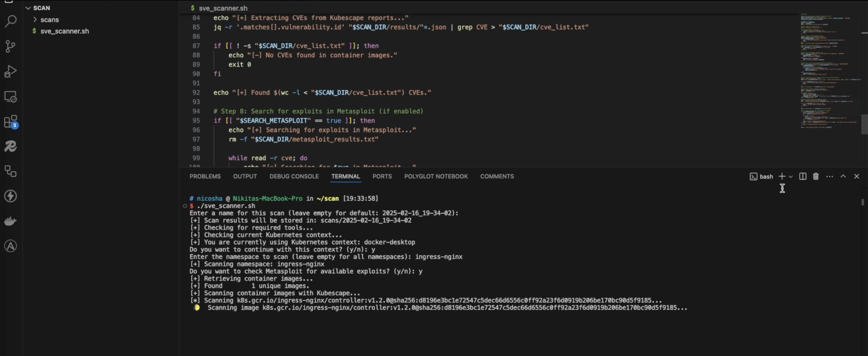
Task: Open the wave-shaped extension icon view
Action: pos(11,146)
